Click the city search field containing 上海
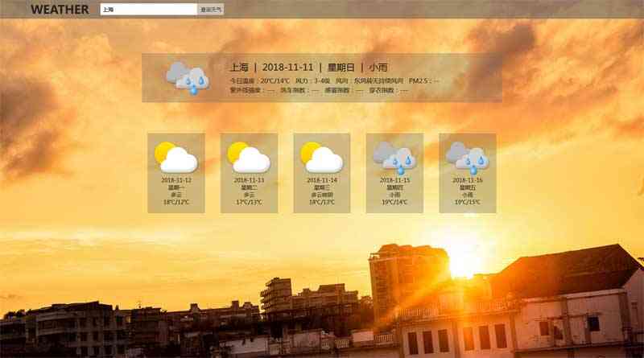644x358 pixels. coord(148,10)
